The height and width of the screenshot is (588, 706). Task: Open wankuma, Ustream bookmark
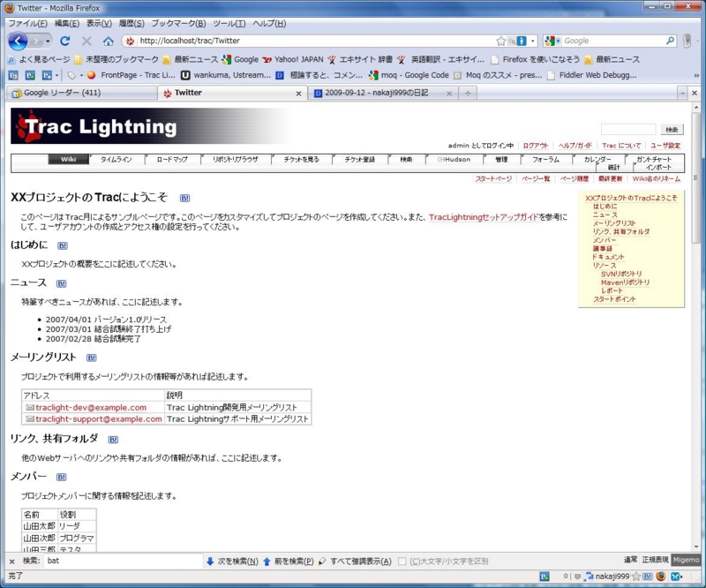point(226,75)
